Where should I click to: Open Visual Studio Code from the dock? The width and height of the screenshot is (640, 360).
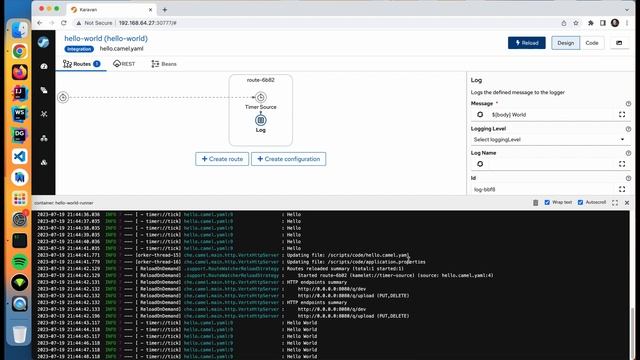20,156
